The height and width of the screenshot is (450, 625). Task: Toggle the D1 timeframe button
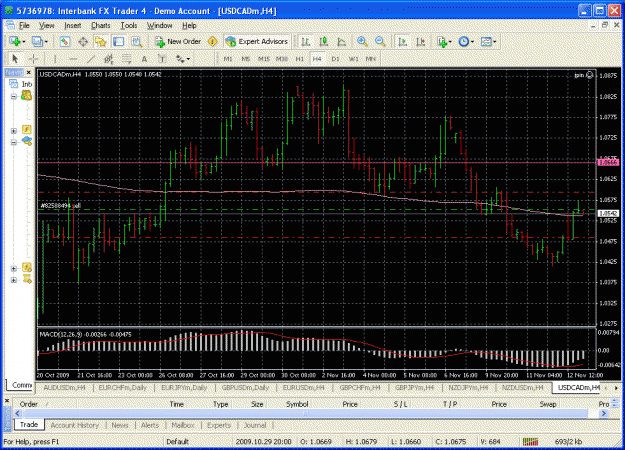(x=335, y=59)
